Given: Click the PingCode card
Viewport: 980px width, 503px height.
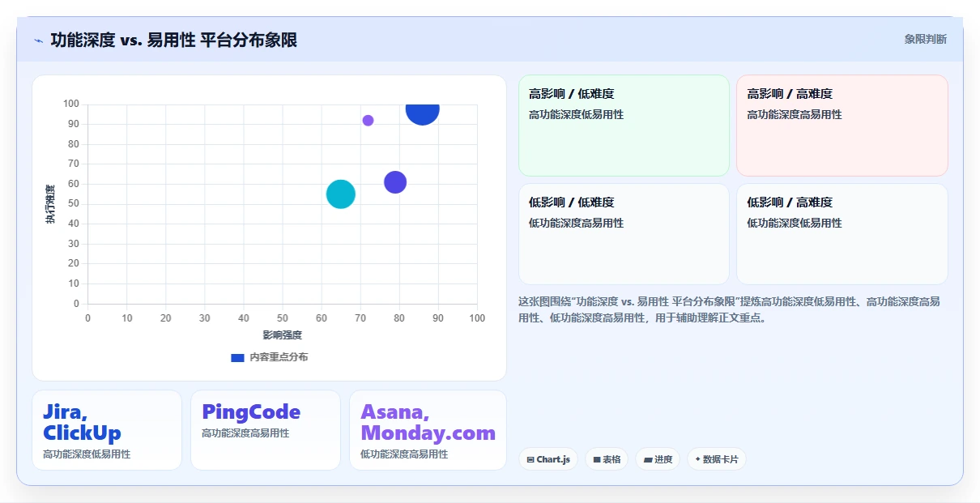Looking at the screenshot, I should 266,430.
